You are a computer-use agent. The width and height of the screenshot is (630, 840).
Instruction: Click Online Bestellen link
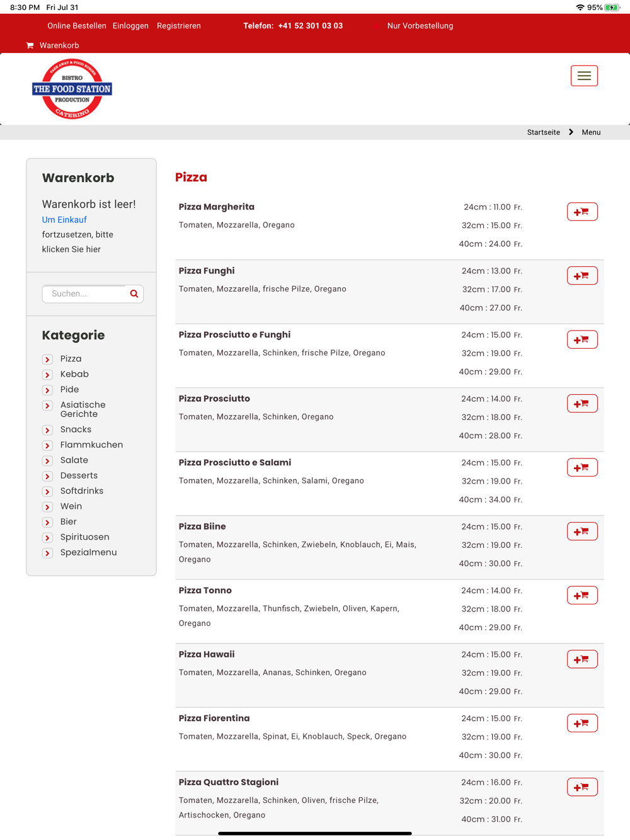[x=77, y=26]
